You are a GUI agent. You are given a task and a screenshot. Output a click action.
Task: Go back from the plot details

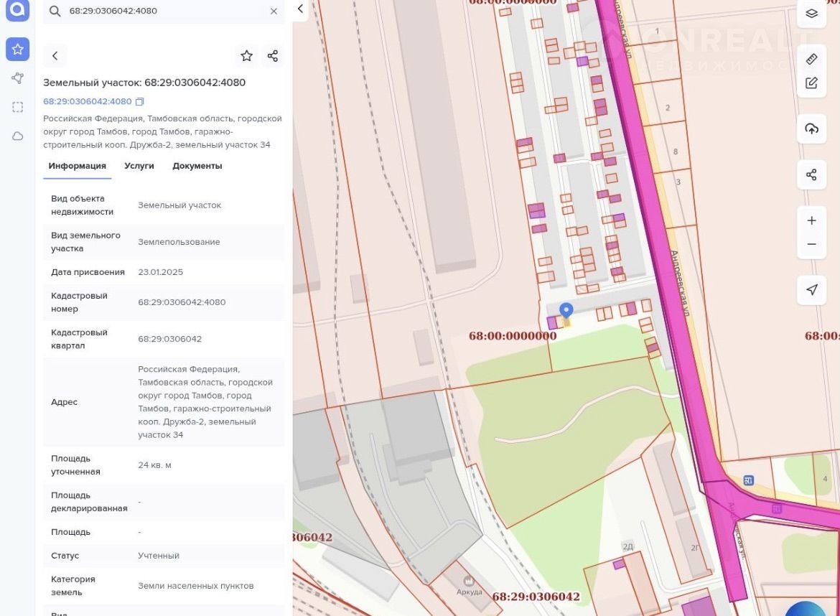click(55, 56)
